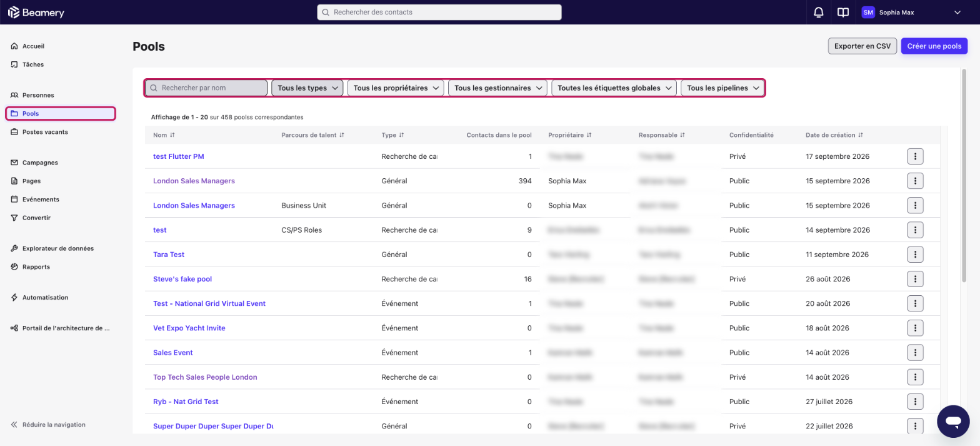Click Business Unit talent path cell
980x446 pixels.
tap(304, 205)
